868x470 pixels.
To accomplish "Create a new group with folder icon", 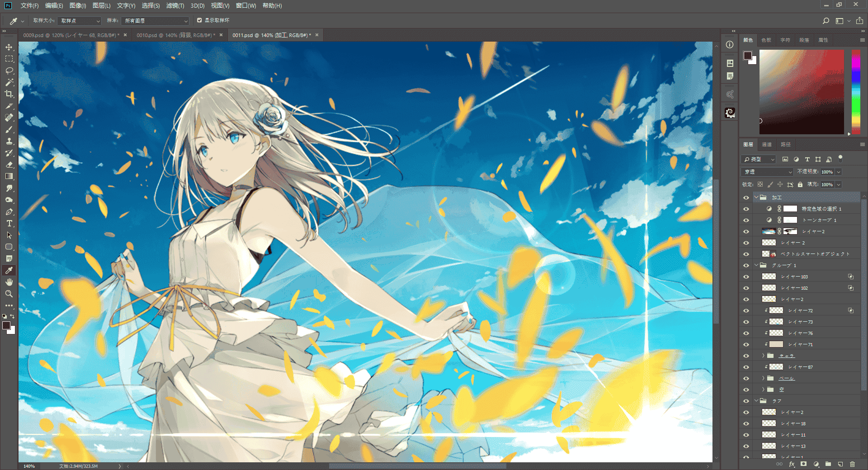I will (x=828, y=464).
